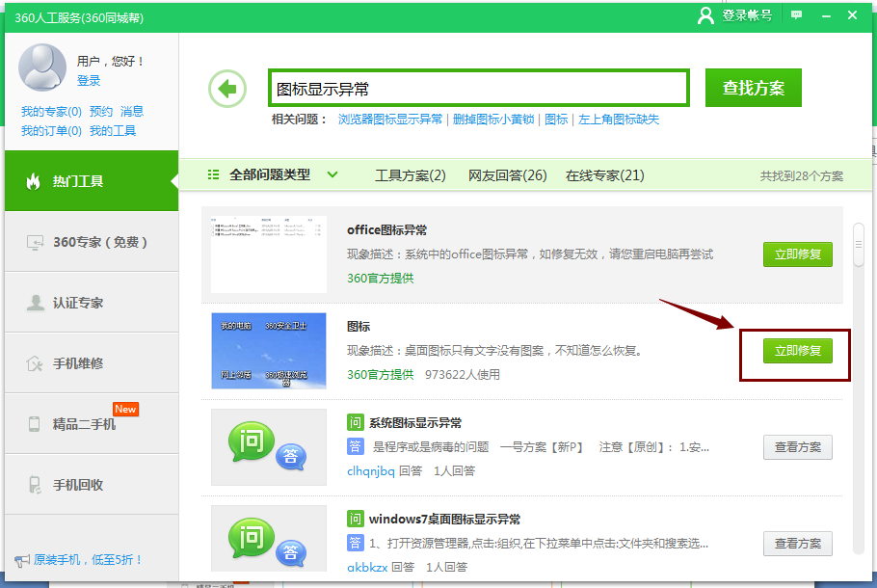This screenshot has width=877, height=588.
Task: Expand the 全部问题类型 dropdown arrow
Action: (332, 175)
